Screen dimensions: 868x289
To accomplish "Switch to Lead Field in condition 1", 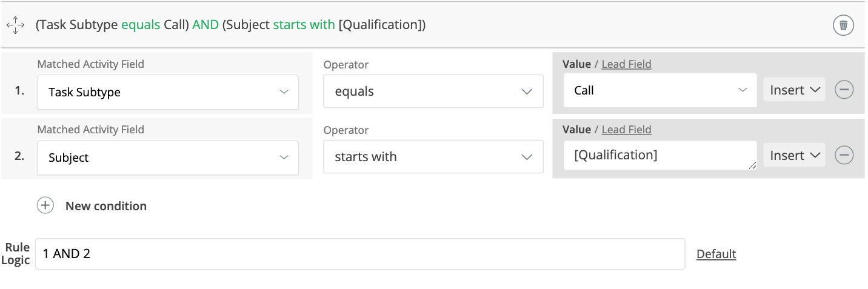I will coord(626,64).
